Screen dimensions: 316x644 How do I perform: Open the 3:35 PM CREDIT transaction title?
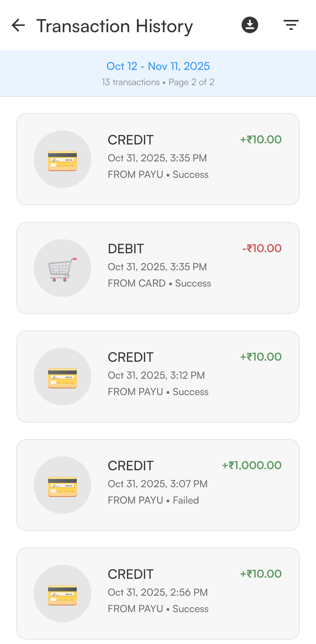130,140
